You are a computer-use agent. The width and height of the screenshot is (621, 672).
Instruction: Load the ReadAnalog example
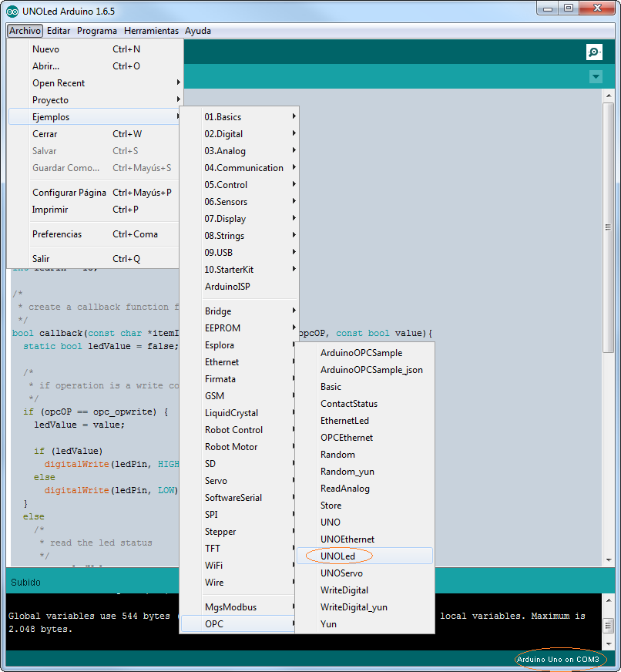point(364,489)
